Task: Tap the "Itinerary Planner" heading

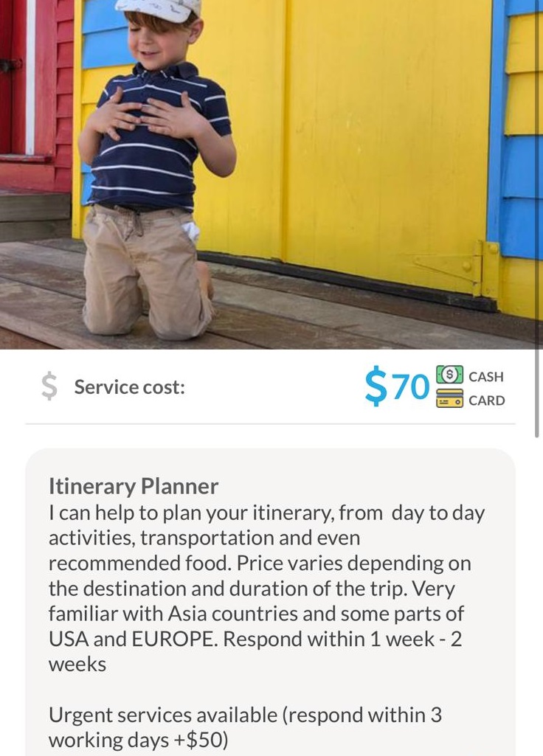Action: click(134, 487)
